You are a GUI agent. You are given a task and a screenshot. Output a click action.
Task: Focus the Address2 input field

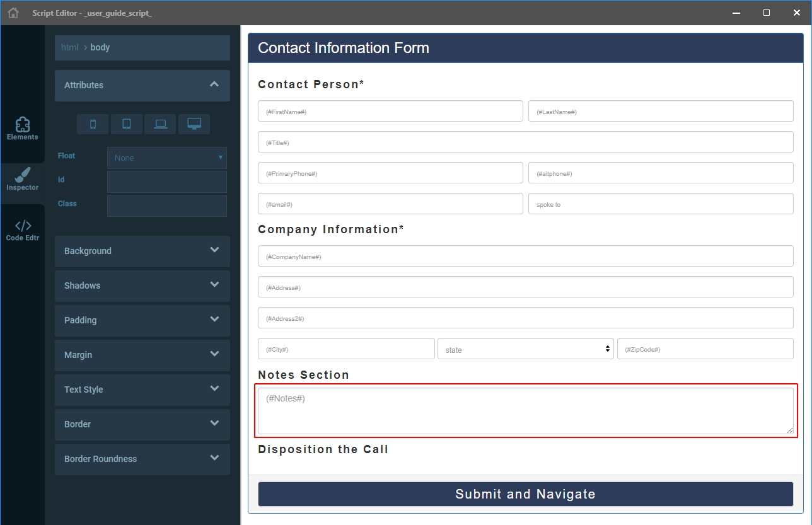coord(526,318)
